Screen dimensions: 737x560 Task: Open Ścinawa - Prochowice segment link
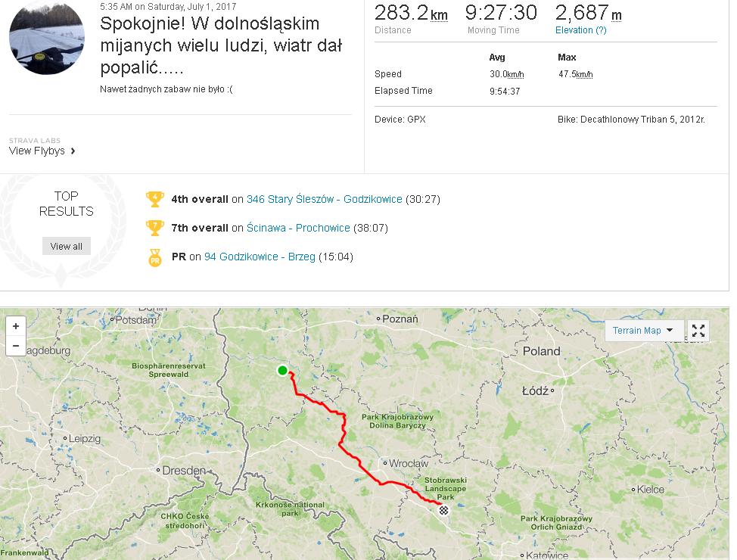298,228
